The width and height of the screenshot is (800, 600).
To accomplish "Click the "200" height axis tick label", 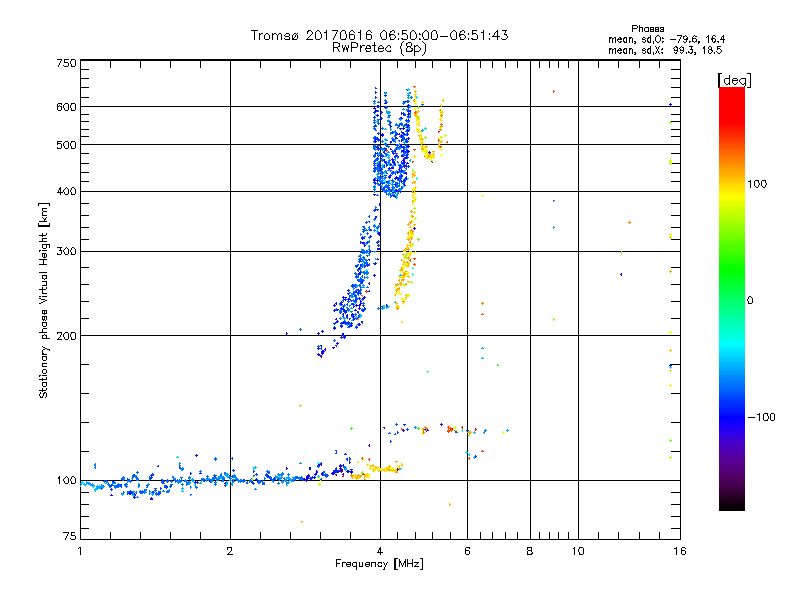I will 66,336.
